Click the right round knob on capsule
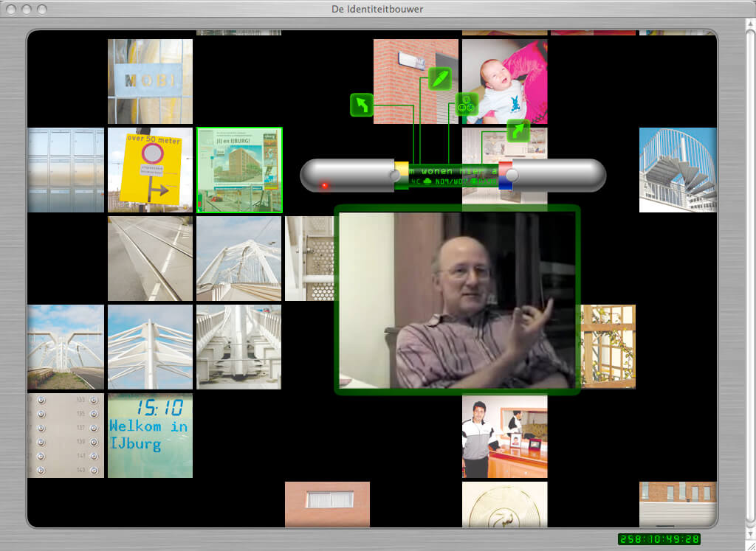This screenshot has height=551, width=756. (512, 176)
